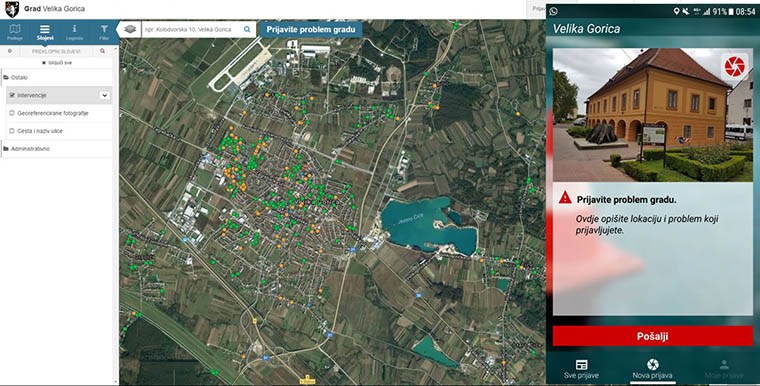The height and width of the screenshot is (386, 760).
Task: Open the Filter funnel icon
Action: tap(104, 32)
